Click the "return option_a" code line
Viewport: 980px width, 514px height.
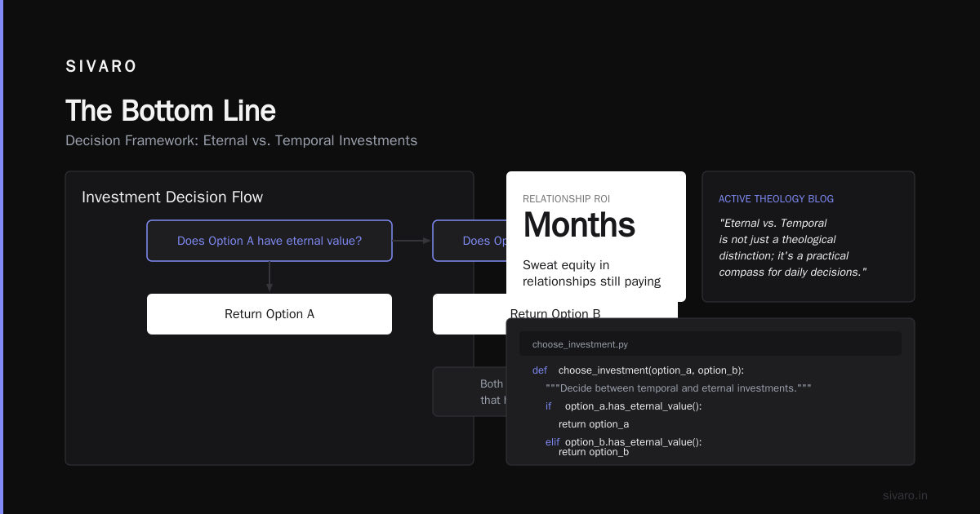[594, 424]
